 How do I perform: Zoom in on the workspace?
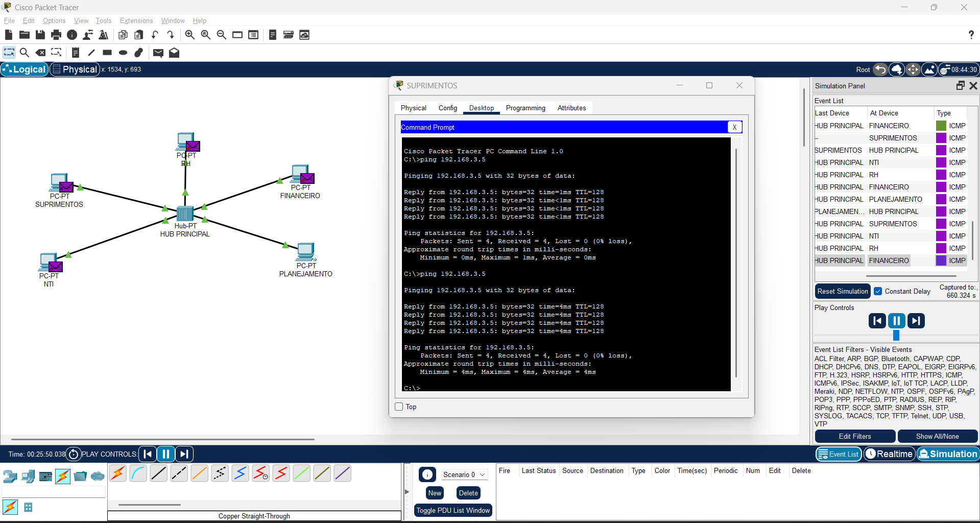click(189, 35)
